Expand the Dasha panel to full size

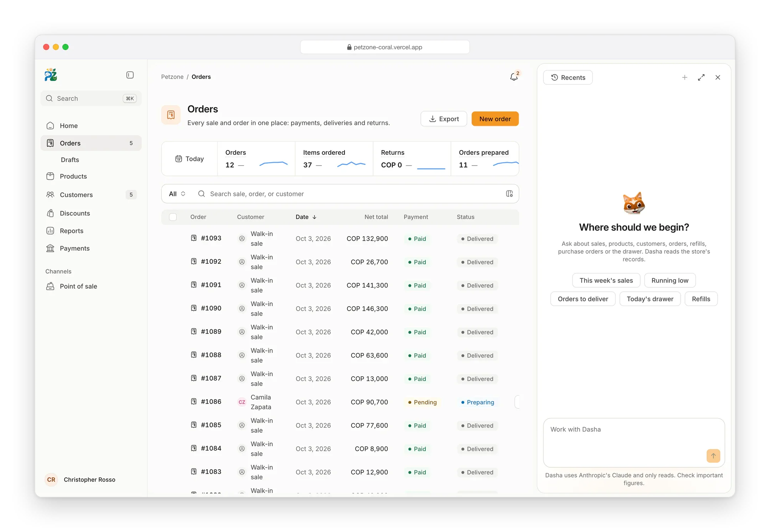(701, 77)
